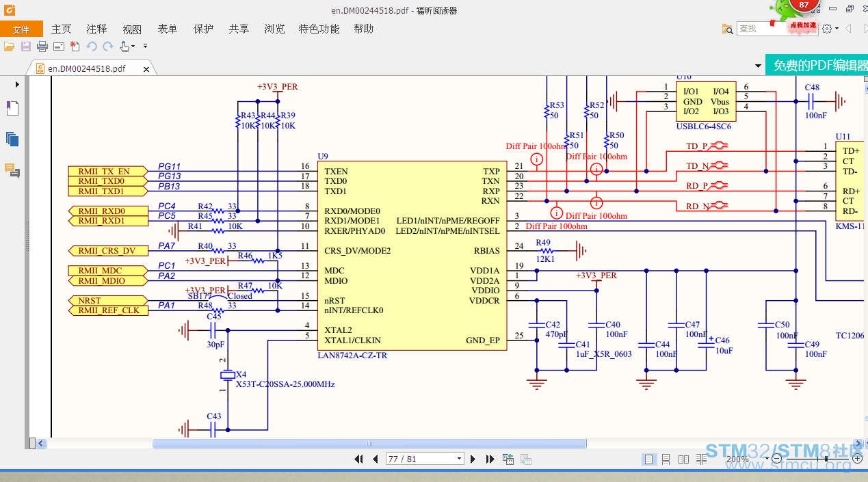This screenshot has height=482, width=868.
Task: Click the Redo arrow icon
Action: pyautogui.click(x=108, y=46)
